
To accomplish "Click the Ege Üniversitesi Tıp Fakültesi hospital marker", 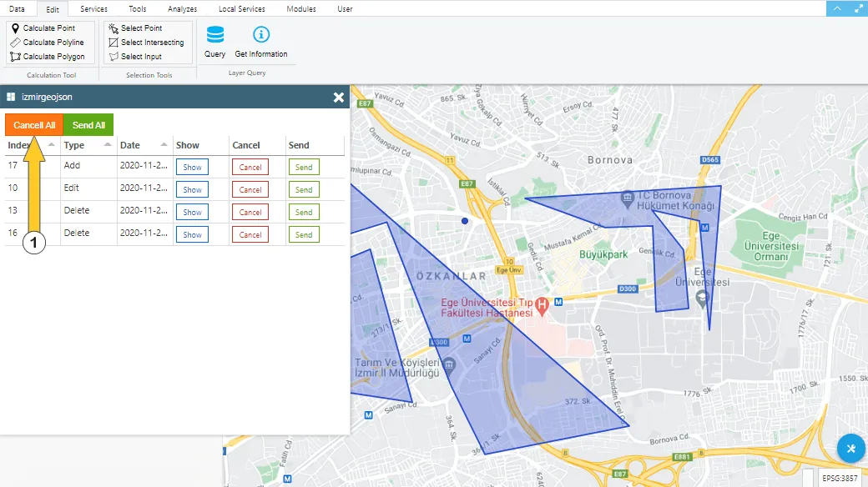I will [x=542, y=304].
